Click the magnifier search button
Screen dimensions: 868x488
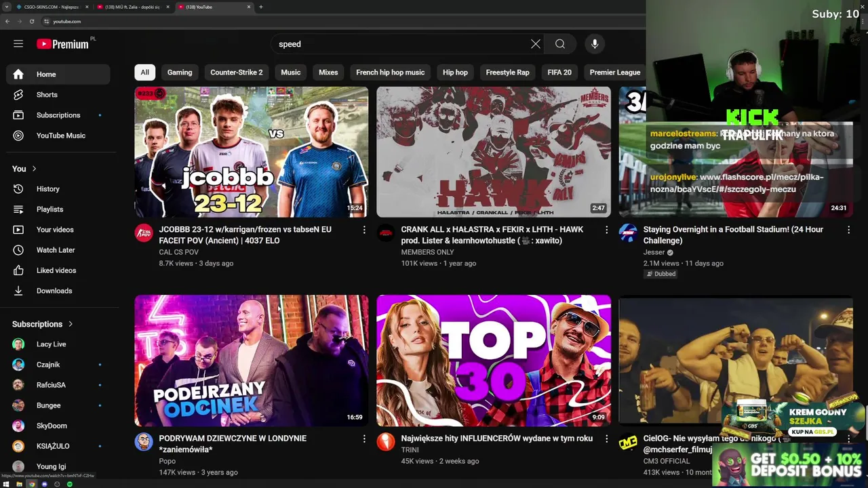pos(560,44)
